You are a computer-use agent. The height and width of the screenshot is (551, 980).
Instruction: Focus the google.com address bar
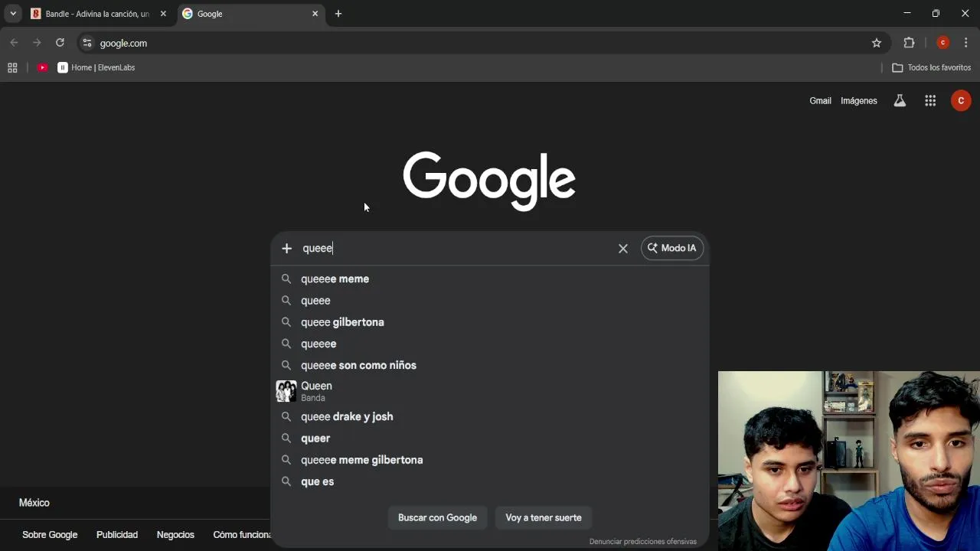(482, 43)
